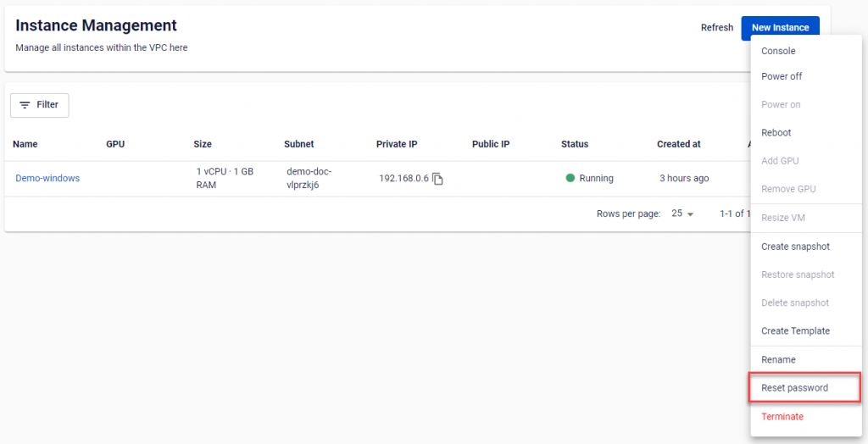Open the rows per page dropdown
868x444 pixels.
(x=682, y=214)
